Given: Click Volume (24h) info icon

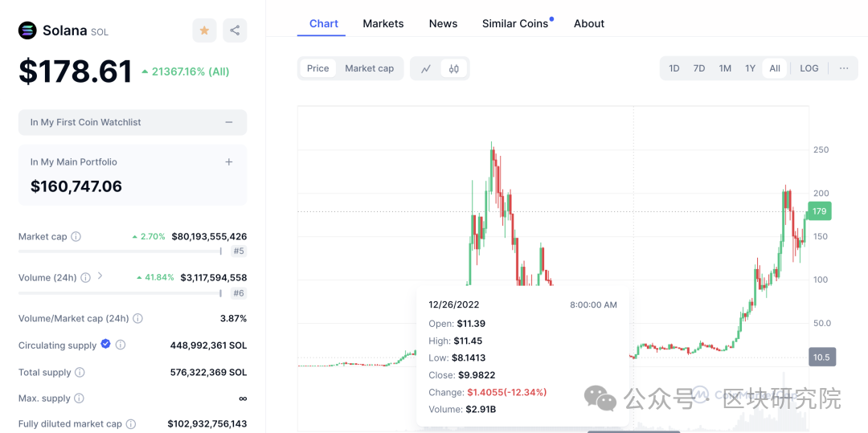Looking at the screenshot, I should 85,278.
